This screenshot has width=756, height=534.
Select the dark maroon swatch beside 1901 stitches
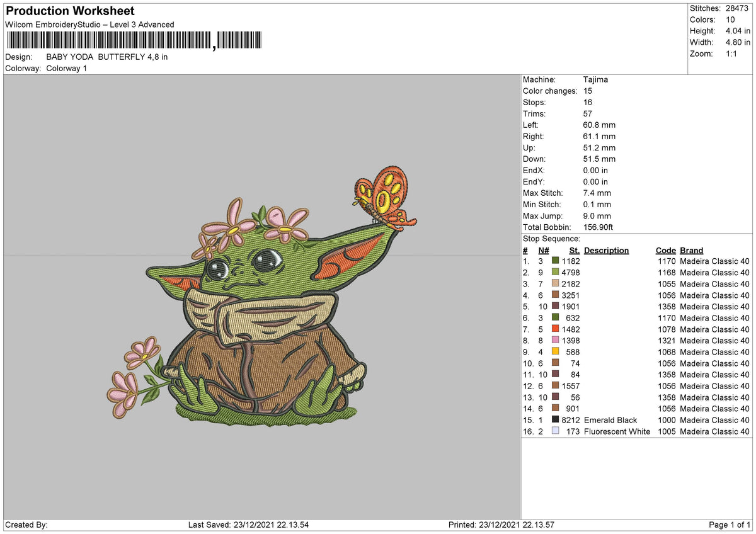pyautogui.click(x=555, y=307)
